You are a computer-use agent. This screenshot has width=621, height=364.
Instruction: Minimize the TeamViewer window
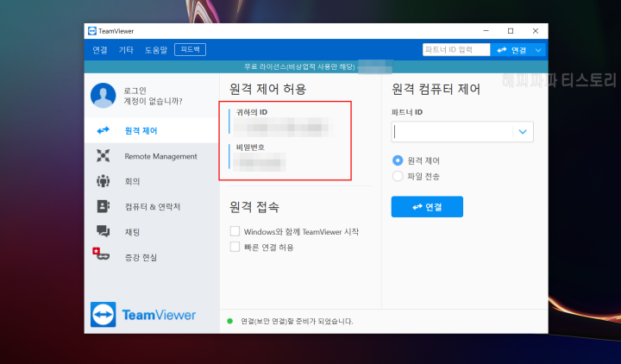[x=486, y=31]
